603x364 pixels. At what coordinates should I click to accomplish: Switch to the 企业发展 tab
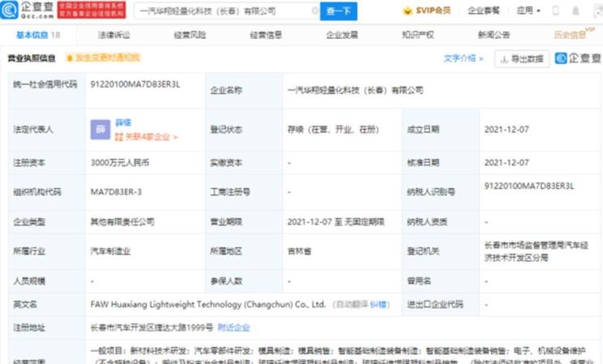pos(342,35)
